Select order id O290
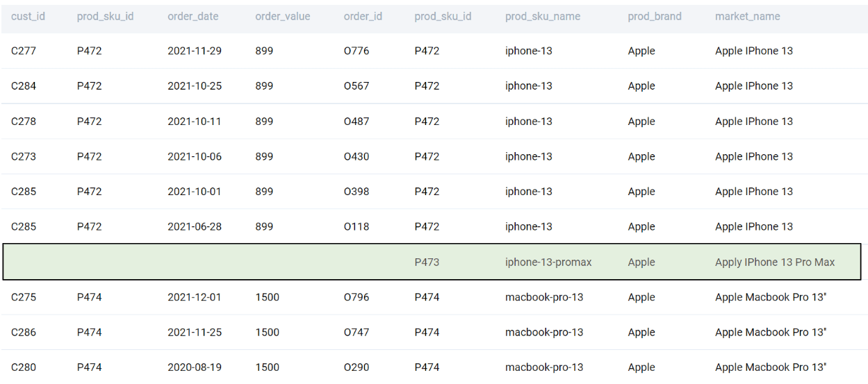The height and width of the screenshot is (384, 868). pyautogui.click(x=357, y=367)
